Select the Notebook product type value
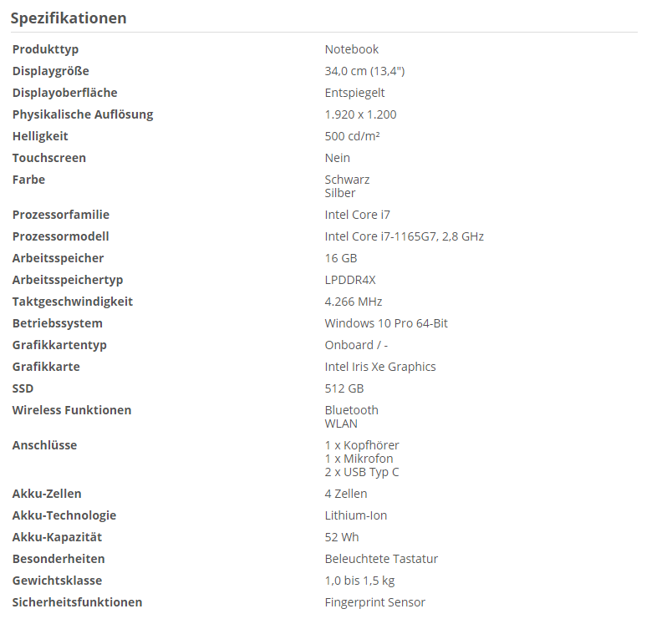This screenshot has height=624, width=672. (x=352, y=49)
